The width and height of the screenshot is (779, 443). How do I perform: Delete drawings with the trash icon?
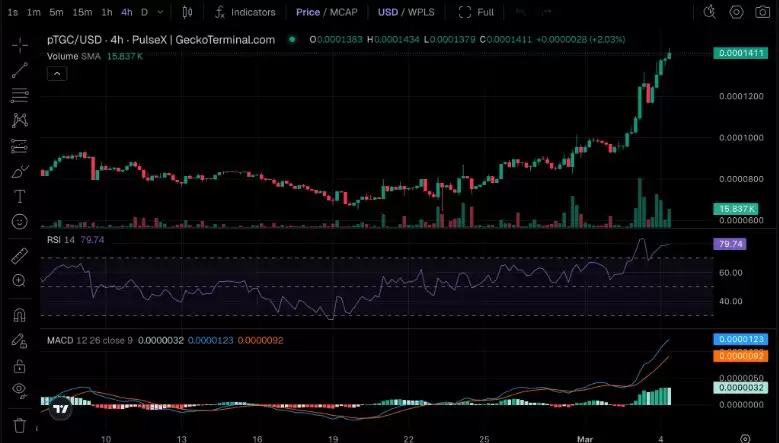click(19, 423)
